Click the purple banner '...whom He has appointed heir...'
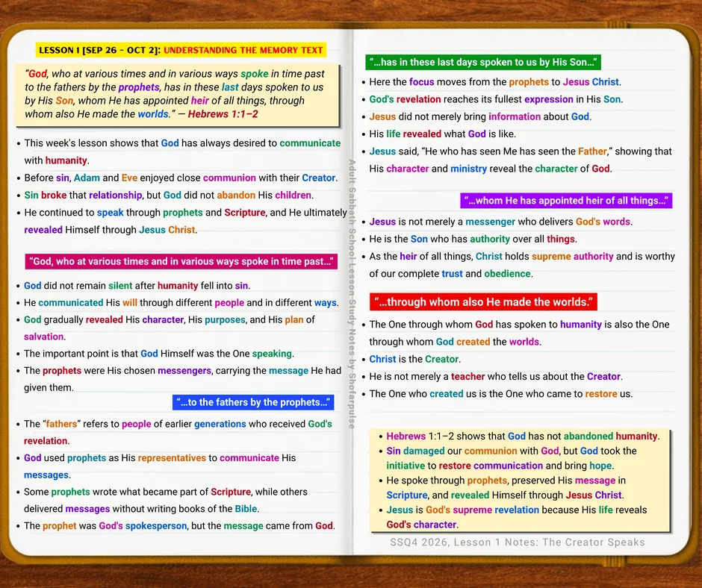The height and width of the screenshot is (588, 702). coord(566,201)
